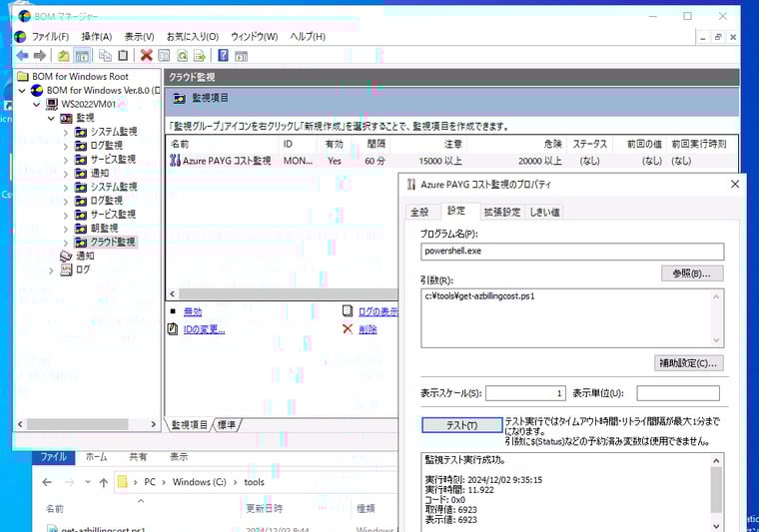Open Explorer recent locations dropdown arrow
Screen dimensions: 759x532
(88, 482)
